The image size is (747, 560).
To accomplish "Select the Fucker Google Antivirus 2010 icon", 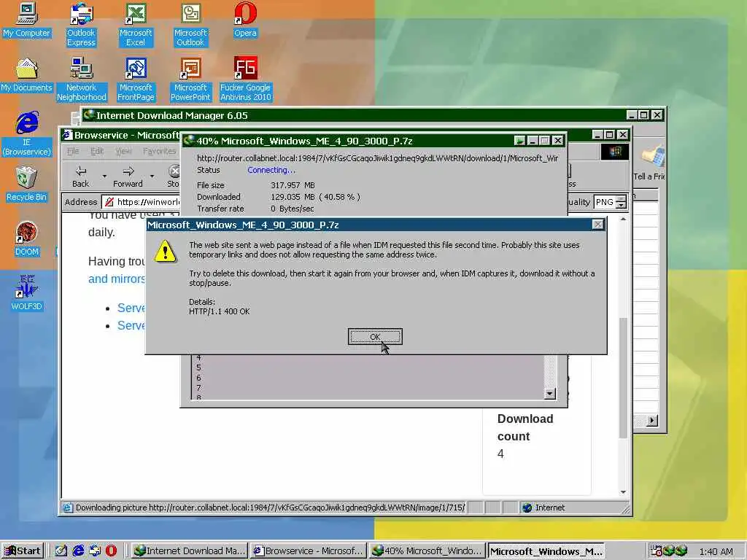I will tap(245, 79).
